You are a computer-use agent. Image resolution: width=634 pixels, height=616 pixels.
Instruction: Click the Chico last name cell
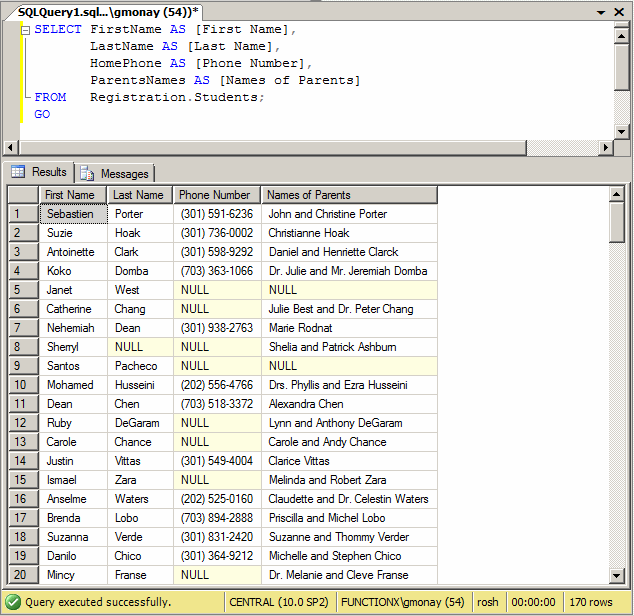(x=140, y=556)
